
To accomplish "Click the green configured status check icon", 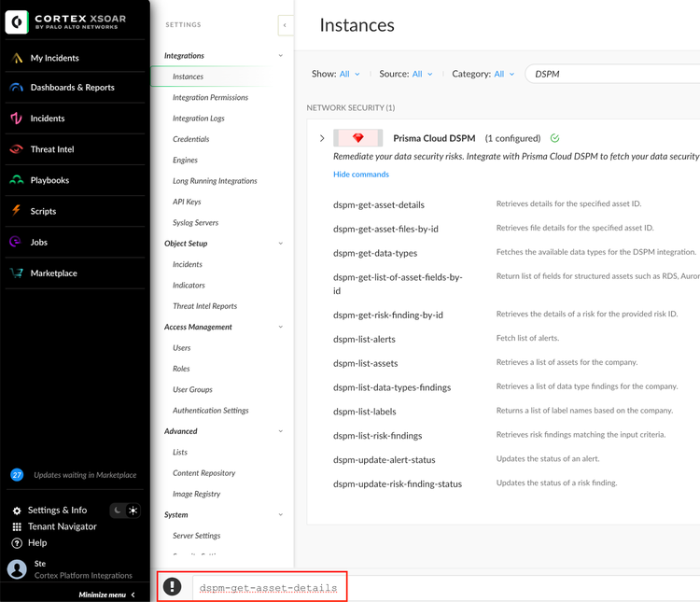I will coord(554,138).
